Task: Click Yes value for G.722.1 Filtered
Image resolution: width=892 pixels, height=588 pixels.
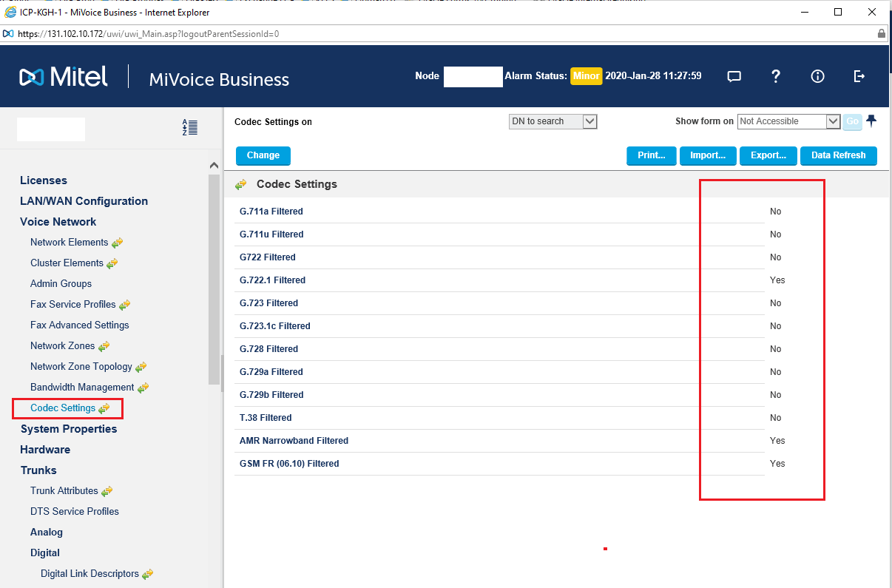Action: [x=777, y=280]
